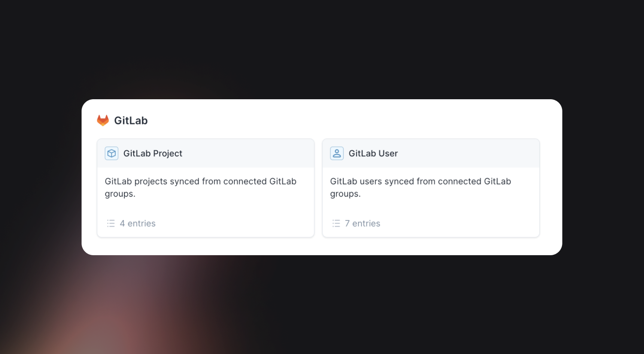Select the GitLab users synced description text
Image resolution: width=644 pixels, height=354 pixels.
pyautogui.click(x=421, y=187)
